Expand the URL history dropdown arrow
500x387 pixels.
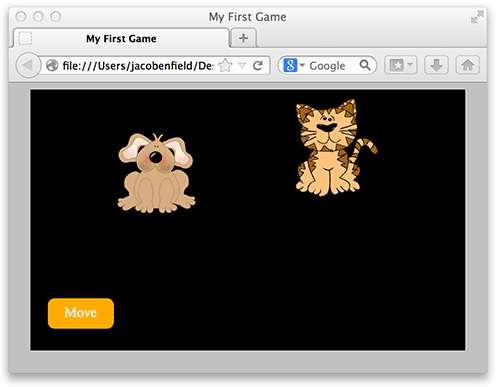coord(242,65)
